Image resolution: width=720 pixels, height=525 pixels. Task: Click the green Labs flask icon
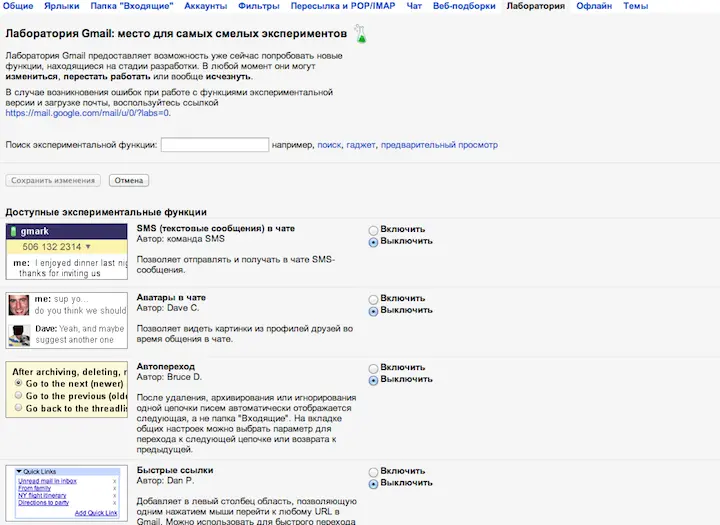[360, 34]
